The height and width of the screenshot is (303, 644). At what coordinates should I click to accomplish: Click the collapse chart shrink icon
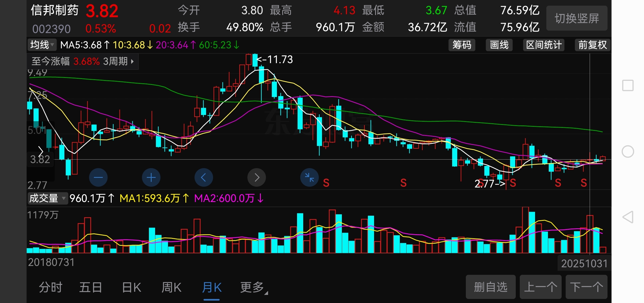pyautogui.click(x=309, y=178)
